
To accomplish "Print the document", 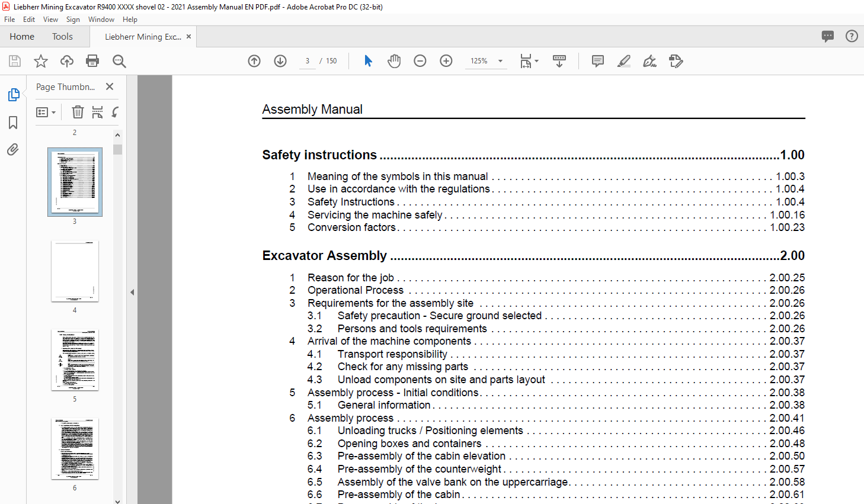I will (x=92, y=61).
